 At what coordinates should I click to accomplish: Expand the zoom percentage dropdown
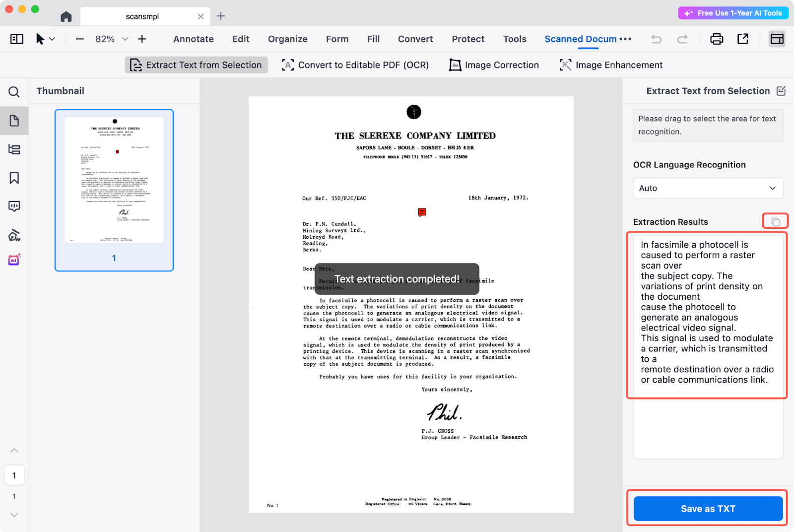point(125,39)
